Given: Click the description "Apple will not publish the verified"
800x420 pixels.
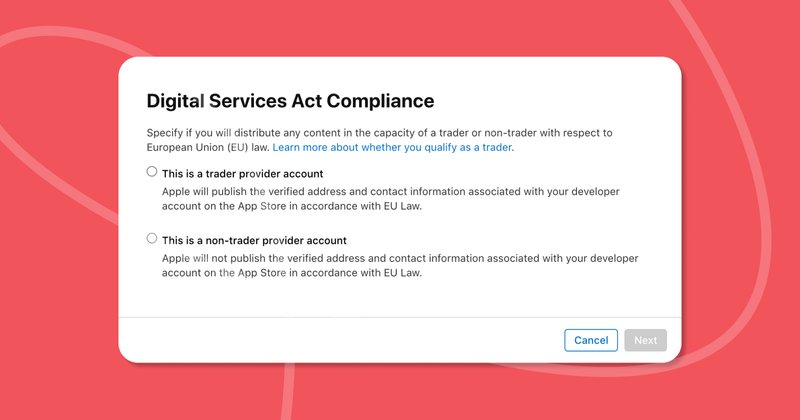Looking at the screenshot, I should (x=400, y=265).
